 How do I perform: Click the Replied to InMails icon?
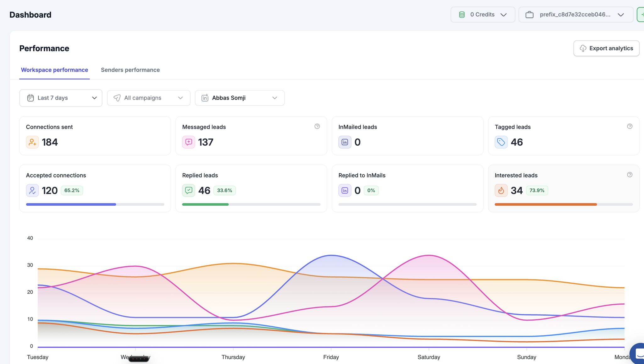(345, 190)
